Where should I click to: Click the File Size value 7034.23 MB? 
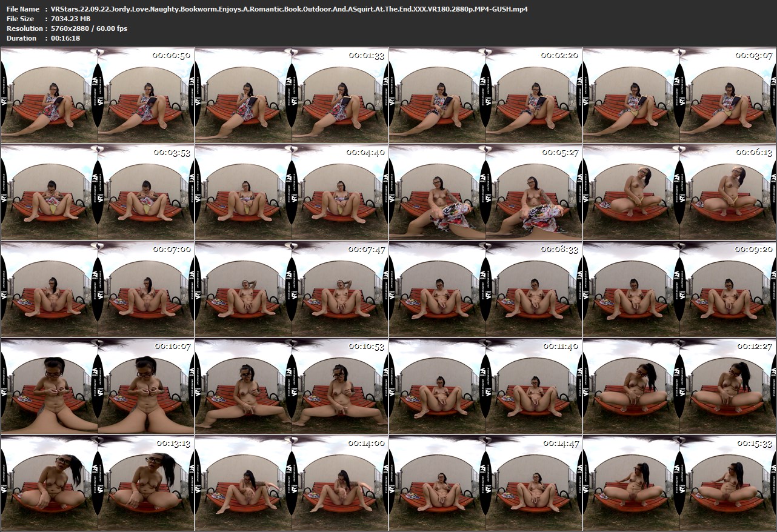point(72,19)
